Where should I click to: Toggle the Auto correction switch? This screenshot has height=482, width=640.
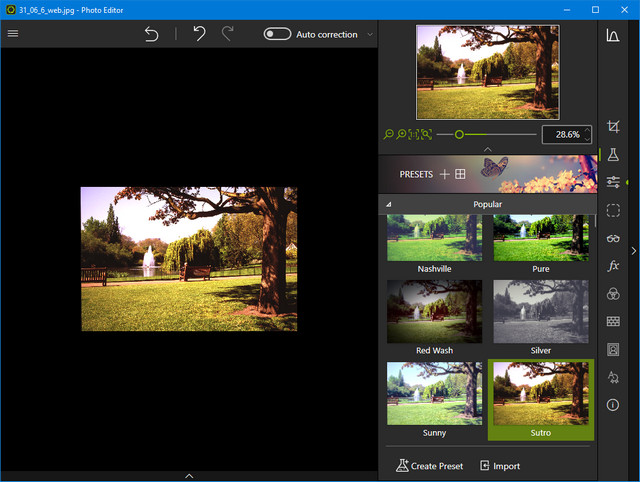coord(277,34)
